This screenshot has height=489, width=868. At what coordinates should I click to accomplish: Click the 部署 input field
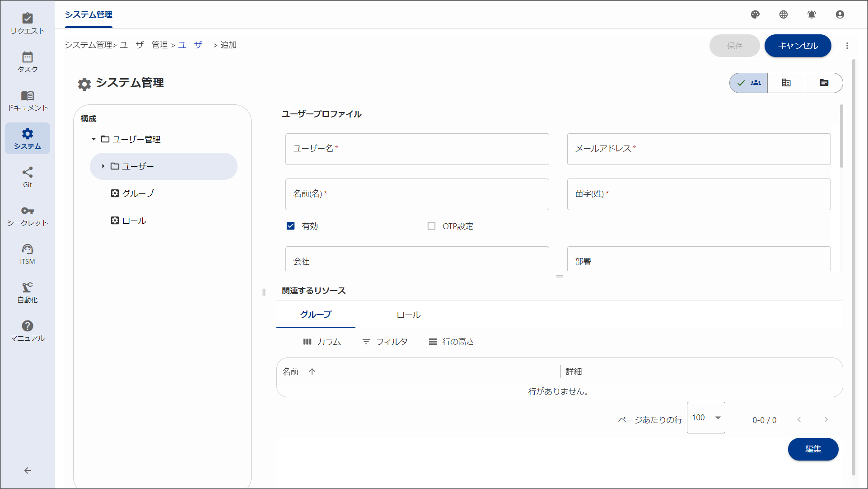(x=699, y=259)
